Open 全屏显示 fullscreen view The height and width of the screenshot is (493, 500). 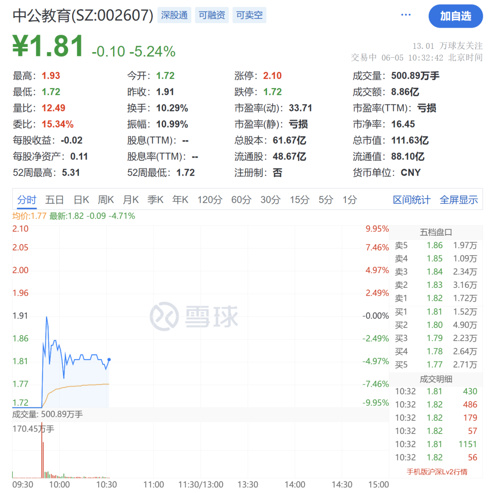[x=459, y=200]
